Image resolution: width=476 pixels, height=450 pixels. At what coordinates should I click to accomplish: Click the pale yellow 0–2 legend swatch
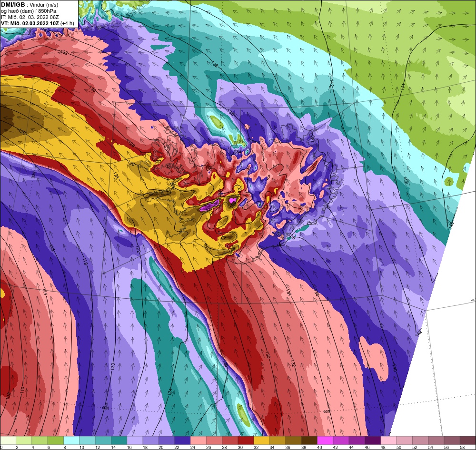click(x=8, y=440)
